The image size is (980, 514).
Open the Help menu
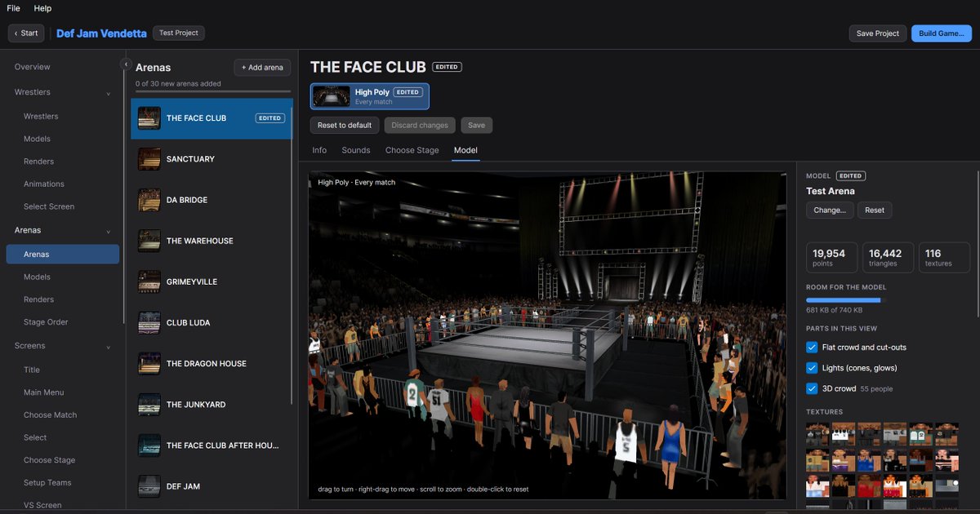(x=42, y=8)
